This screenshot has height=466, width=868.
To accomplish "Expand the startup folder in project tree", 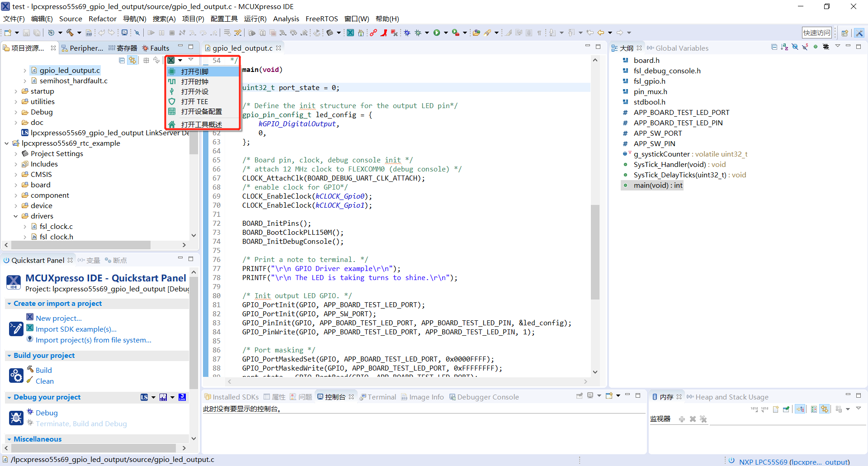I will click(x=16, y=91).
